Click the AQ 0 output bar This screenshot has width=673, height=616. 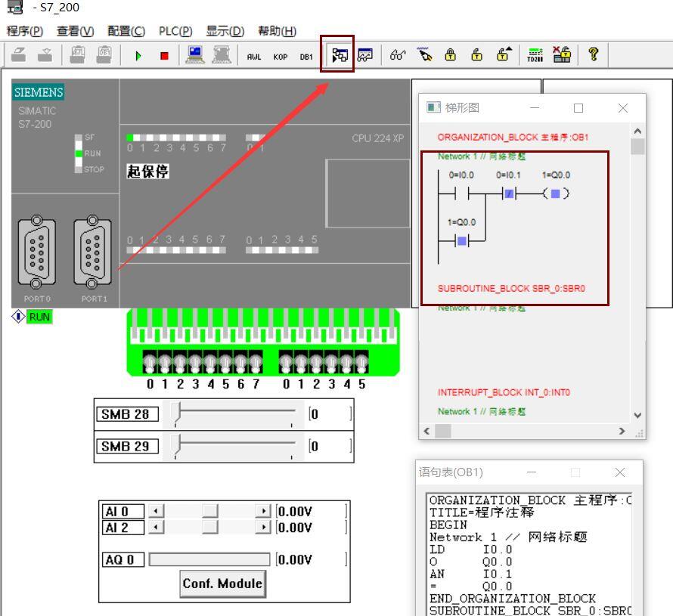pos(209,559)
